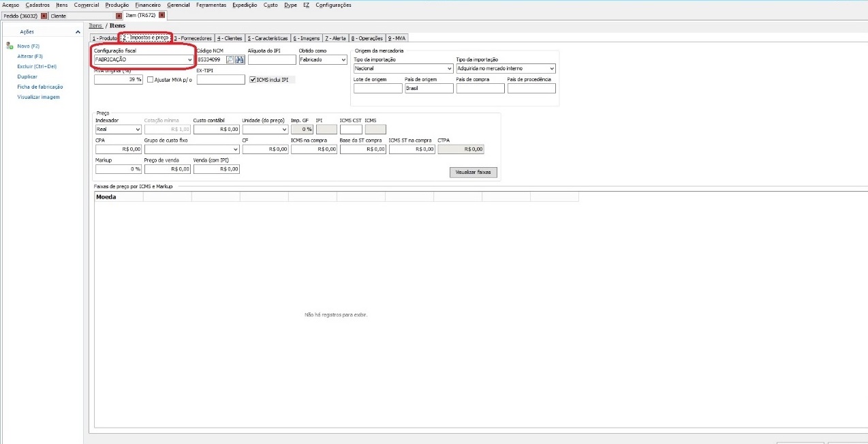
Task: Open the Indexador dropdown showing Real
Action: [138, 129]
